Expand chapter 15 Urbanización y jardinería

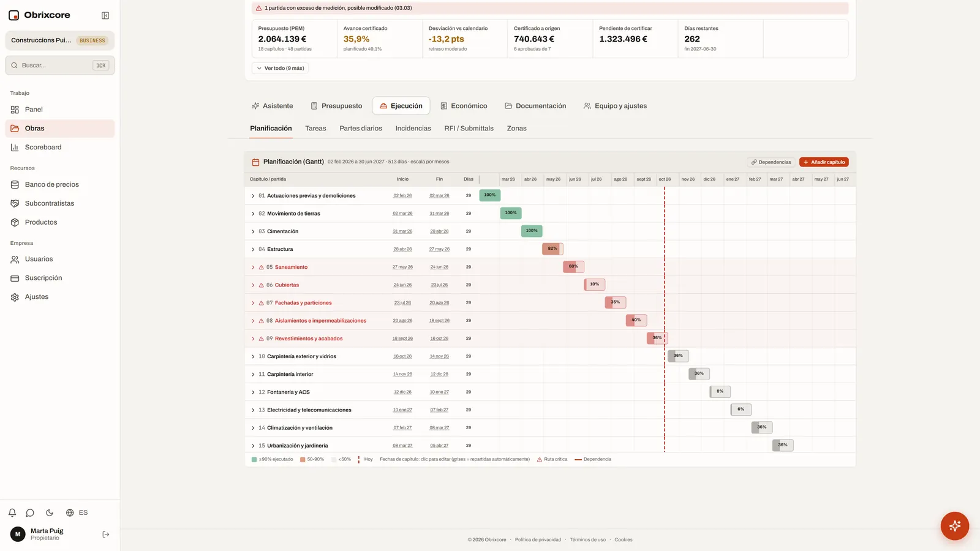(253, 446)
